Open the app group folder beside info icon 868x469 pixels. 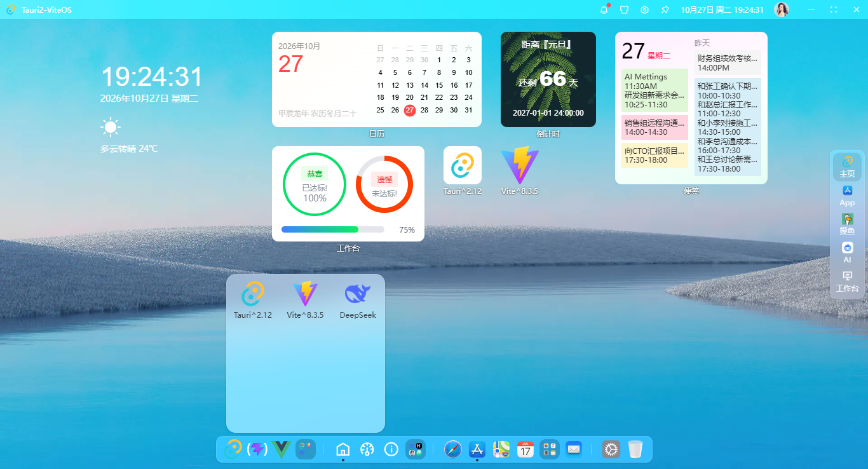coord(416,449)
